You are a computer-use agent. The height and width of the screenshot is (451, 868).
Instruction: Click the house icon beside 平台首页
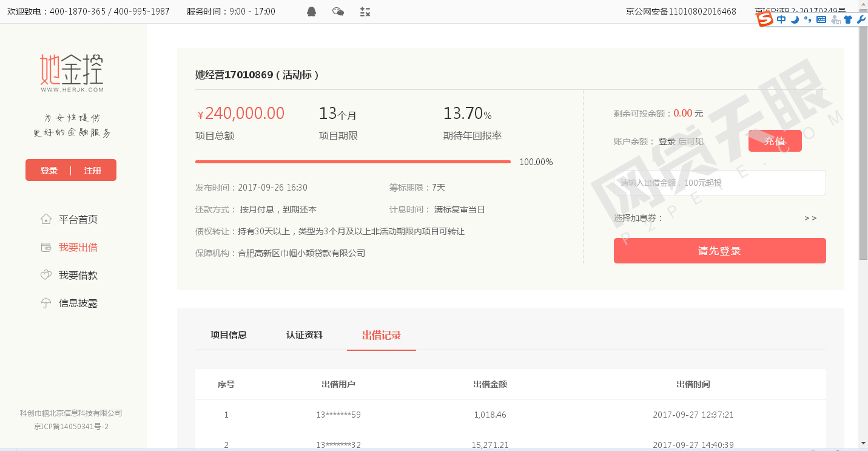point(45,219)
